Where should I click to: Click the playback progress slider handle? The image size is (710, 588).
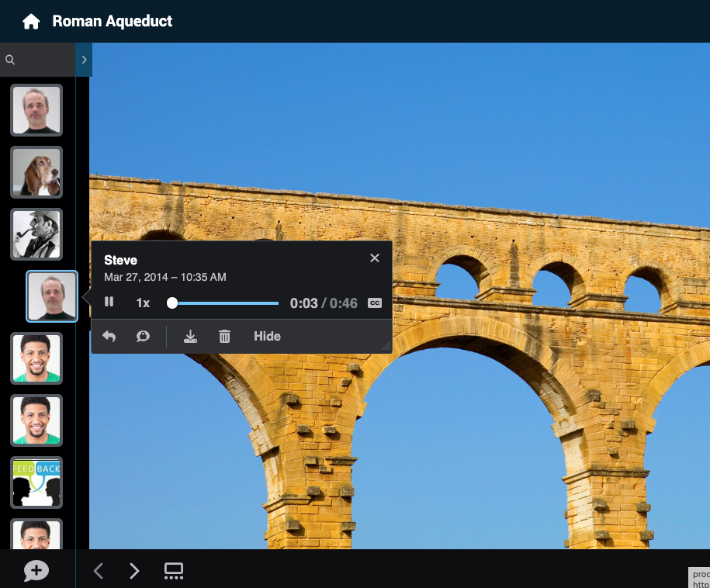point(172,303)
